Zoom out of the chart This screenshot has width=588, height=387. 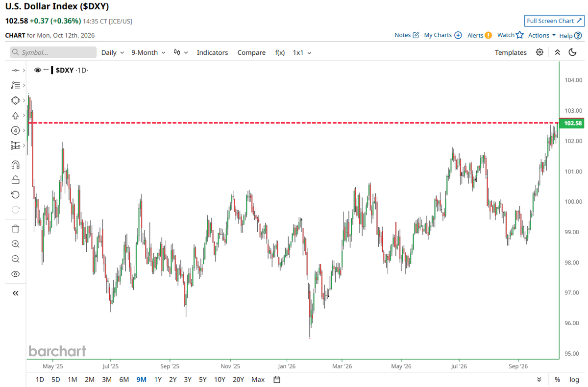pos(15,259)
